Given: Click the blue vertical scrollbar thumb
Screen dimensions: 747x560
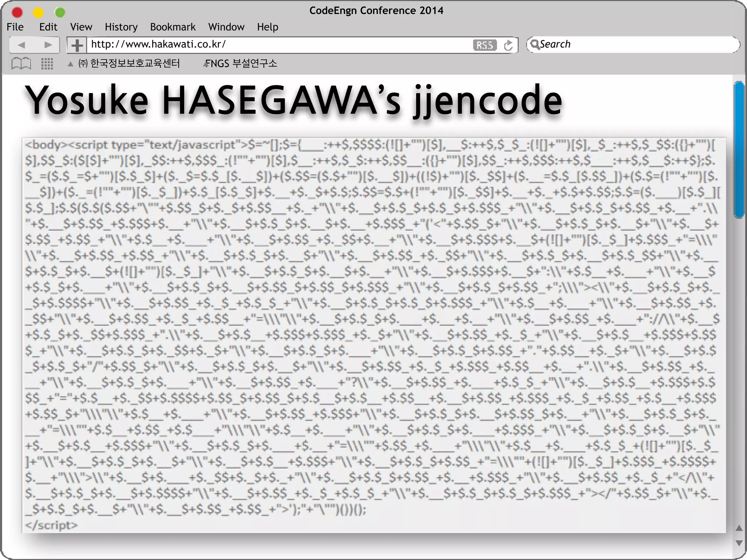Looking at the screenshot, I should [739, 150].
